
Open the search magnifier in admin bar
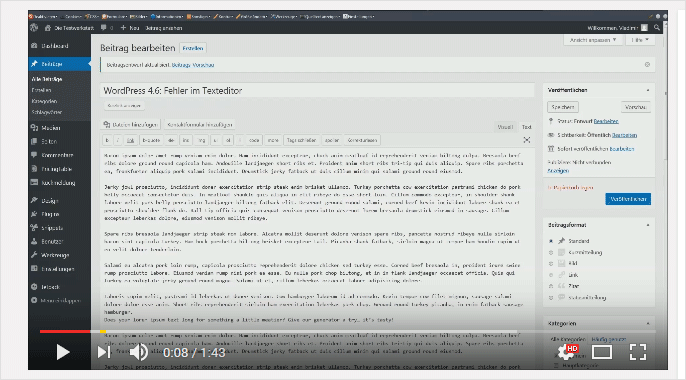[x=657, y=28]
